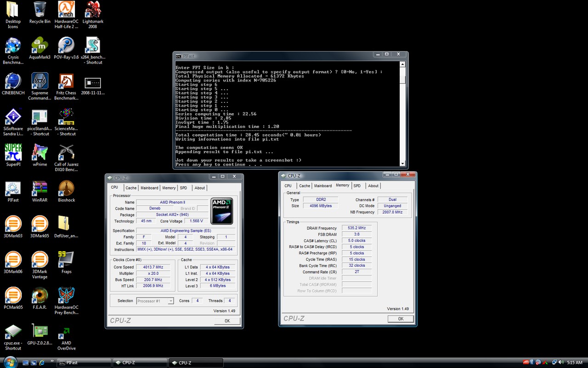Click OK in the CPU-Z Memory window
This screenshot has width=588, height=368.
[x=401, y=319]
